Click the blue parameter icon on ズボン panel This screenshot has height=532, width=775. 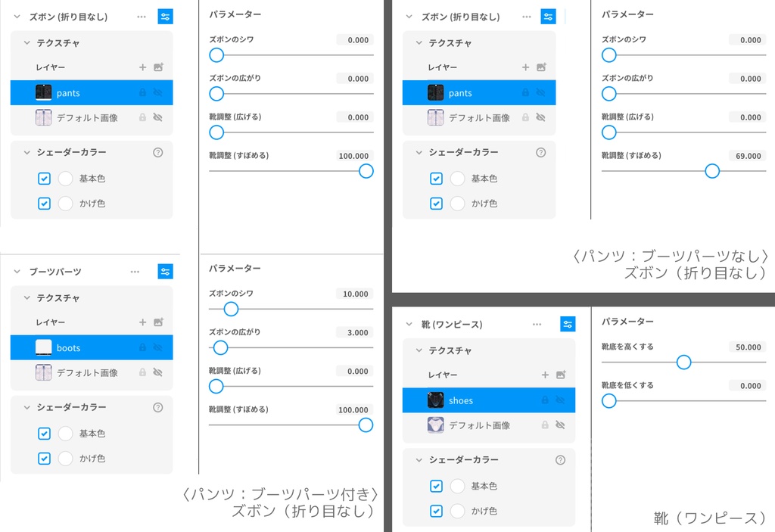[165, 16]
